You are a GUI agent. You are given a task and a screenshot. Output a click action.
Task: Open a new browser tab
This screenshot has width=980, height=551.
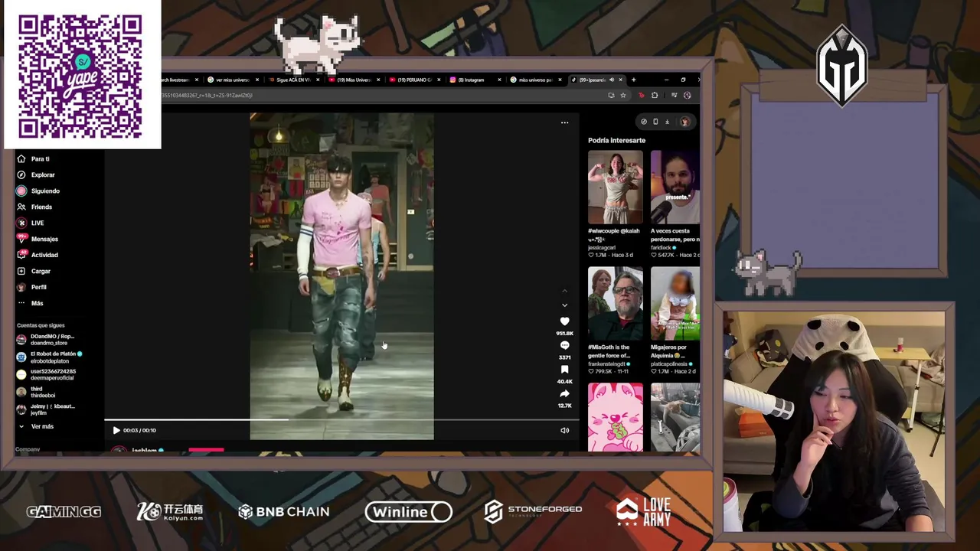[633, 80]
